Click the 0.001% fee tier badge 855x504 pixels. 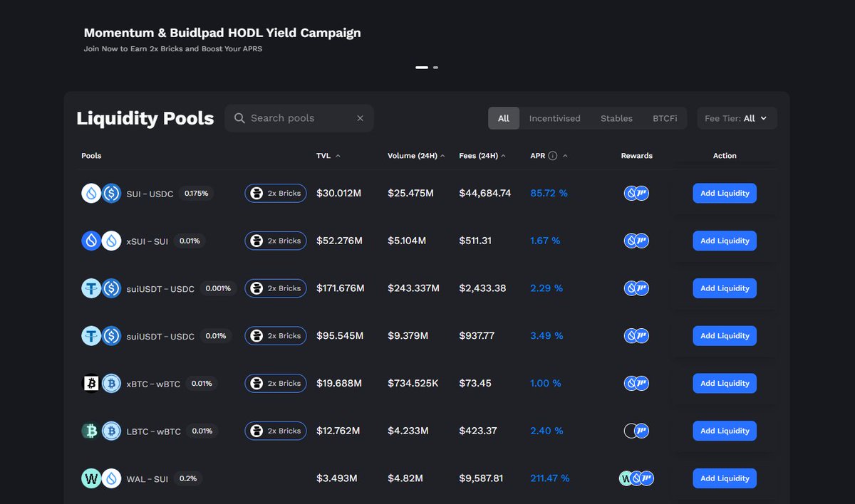(x=218, y=288)
